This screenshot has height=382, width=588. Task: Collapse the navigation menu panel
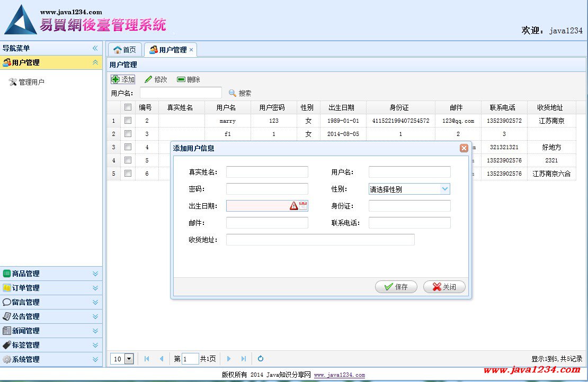pyautogui.click(x=95, y=48)
